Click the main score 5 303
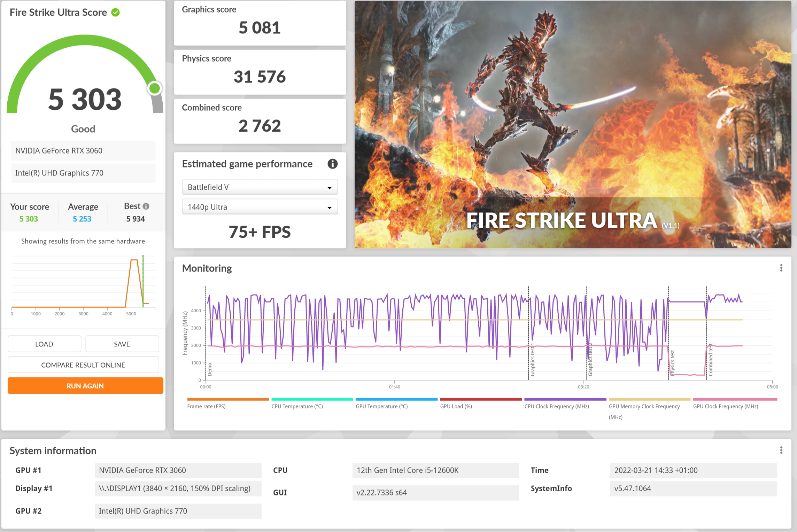The height and width of the screenshot is (532, 797). pyautogui.click(x=85, y=99)
